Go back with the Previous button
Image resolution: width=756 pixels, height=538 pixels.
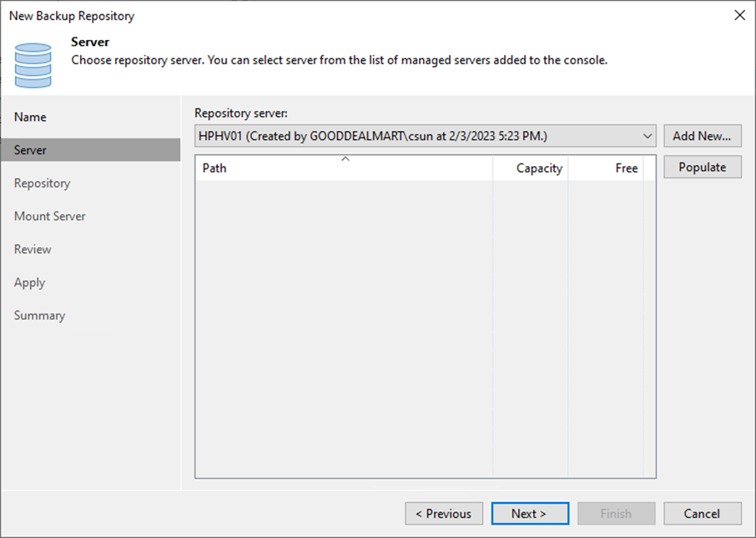pos(443,514)
